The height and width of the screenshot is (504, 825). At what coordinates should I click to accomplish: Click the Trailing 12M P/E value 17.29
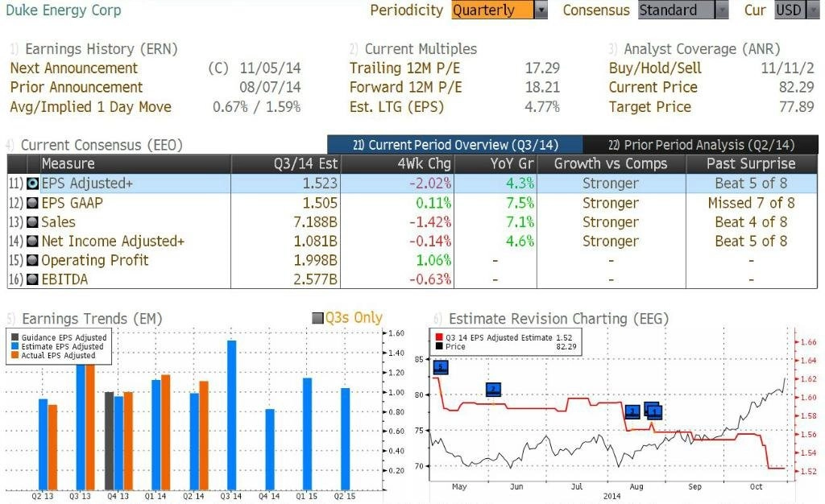(x=542, y=68)
